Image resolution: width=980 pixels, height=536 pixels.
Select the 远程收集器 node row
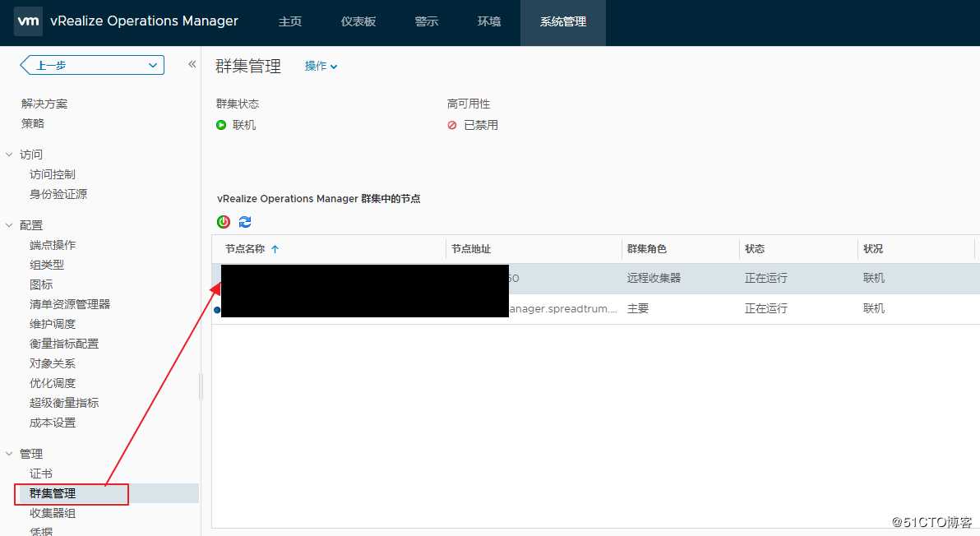595,278
